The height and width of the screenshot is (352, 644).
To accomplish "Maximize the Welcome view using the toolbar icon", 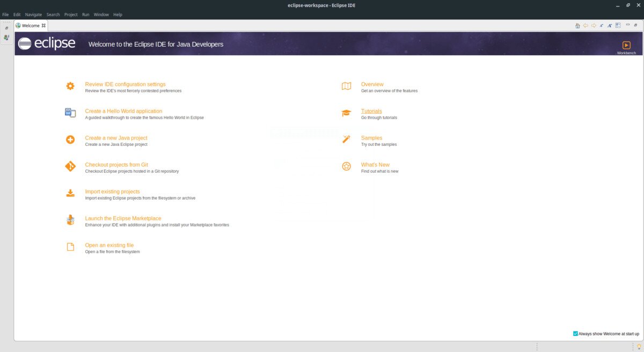I will (636, 25).
